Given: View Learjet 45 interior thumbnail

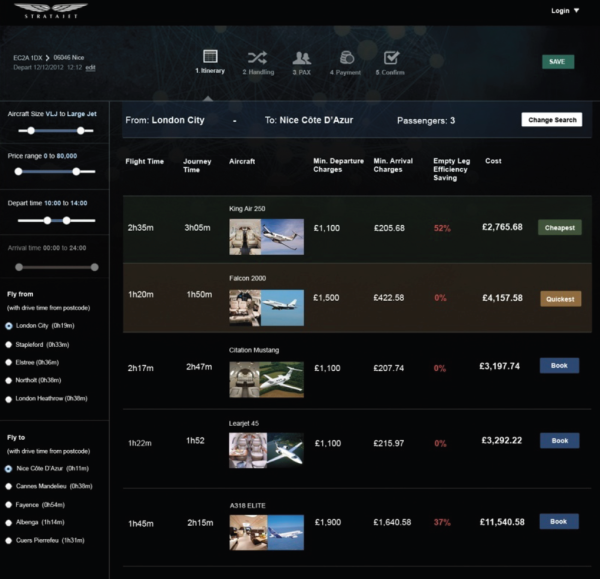Looking at the screenshot, I should tap(248, 450).
